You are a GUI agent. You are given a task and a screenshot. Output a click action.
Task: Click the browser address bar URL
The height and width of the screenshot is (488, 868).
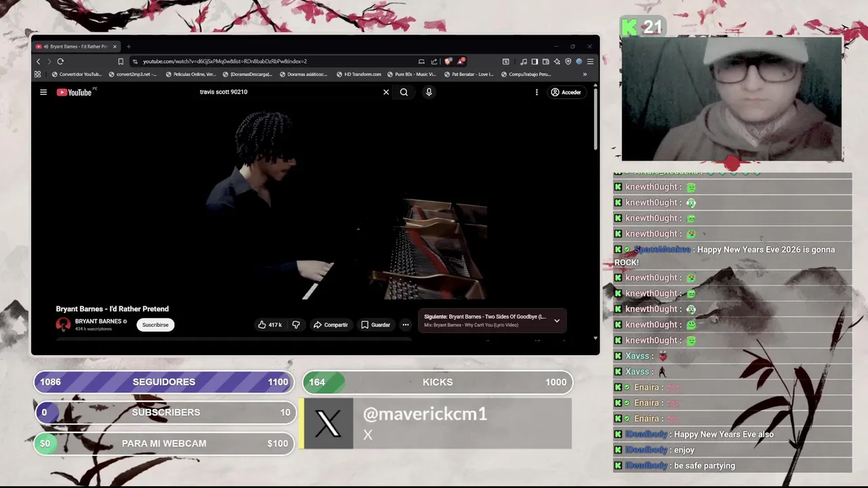[x=224, y=61]
